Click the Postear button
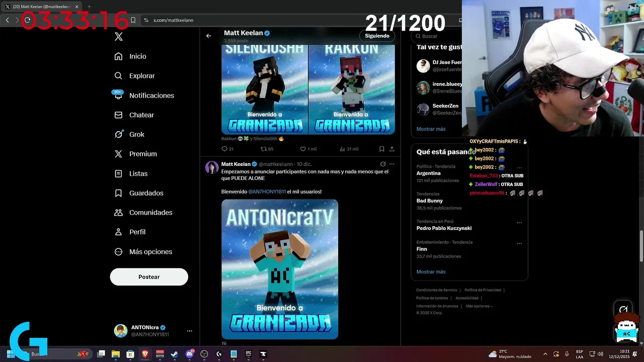Screen dimensions: 644x362 click(x=149, y=277)
